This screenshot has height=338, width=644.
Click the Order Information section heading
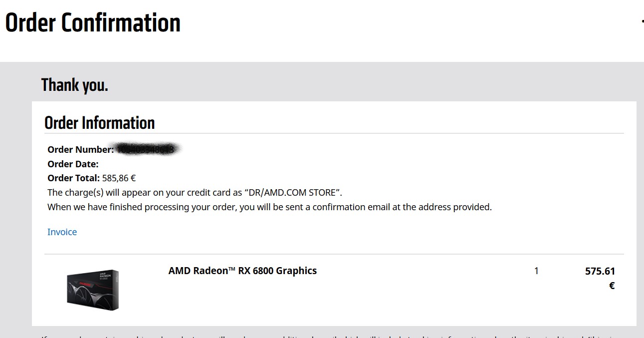click(x=99, y=123)
